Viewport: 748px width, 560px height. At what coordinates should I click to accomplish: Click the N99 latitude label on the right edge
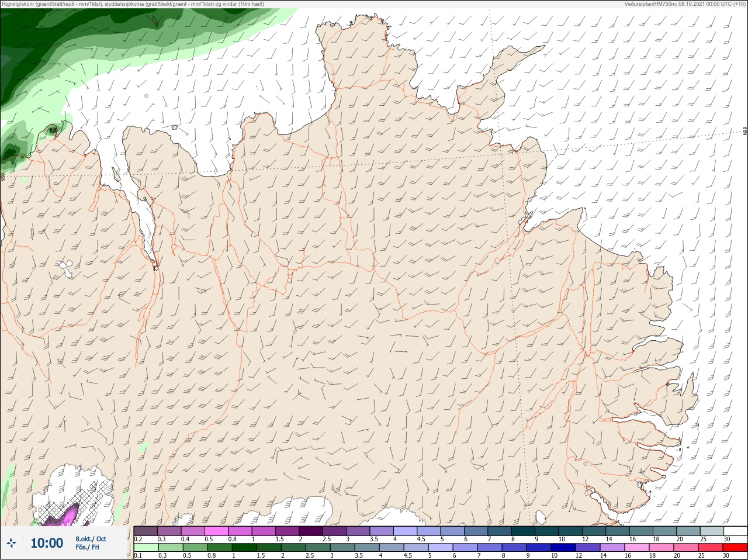[745, 131]
